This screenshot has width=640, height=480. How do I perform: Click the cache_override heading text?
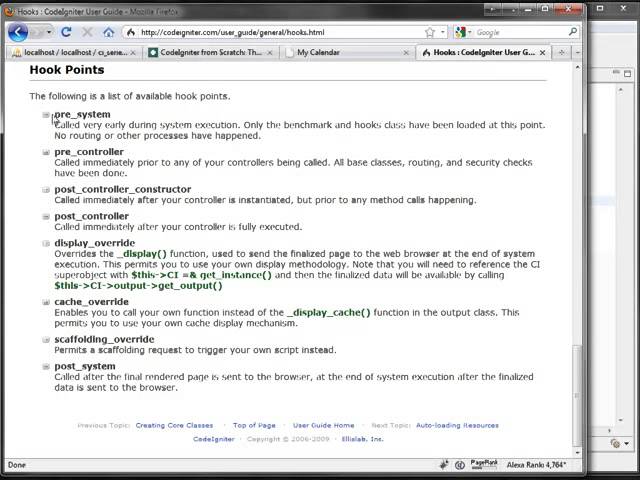(91, 302)
